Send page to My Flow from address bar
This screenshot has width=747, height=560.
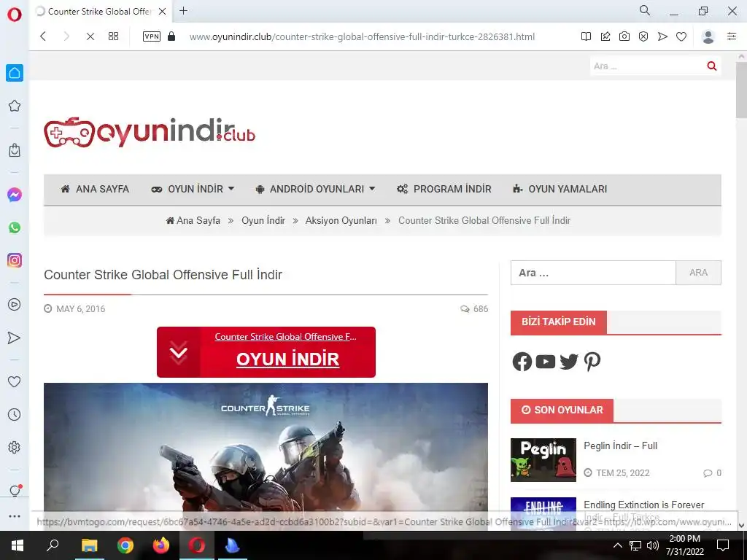tap(662, 36)
